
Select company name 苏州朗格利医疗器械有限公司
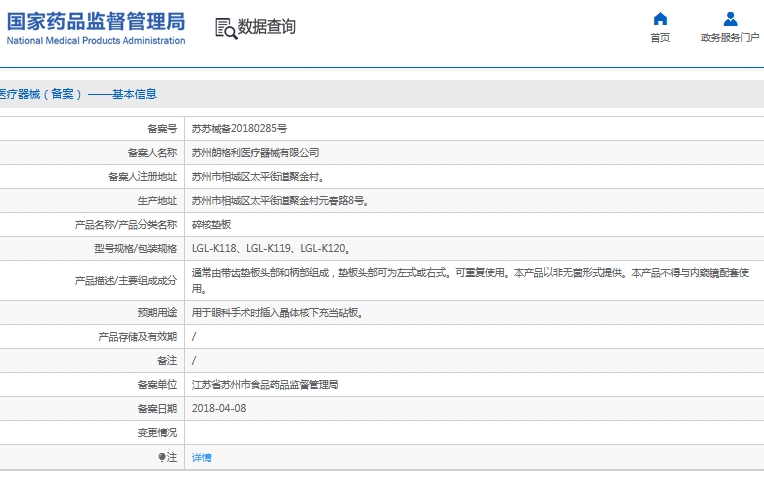(255, 153)
